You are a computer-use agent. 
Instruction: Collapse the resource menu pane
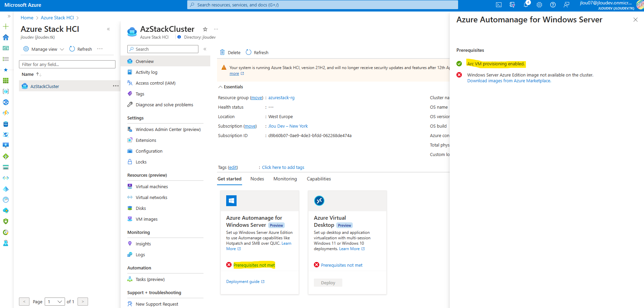click(205, 49)
